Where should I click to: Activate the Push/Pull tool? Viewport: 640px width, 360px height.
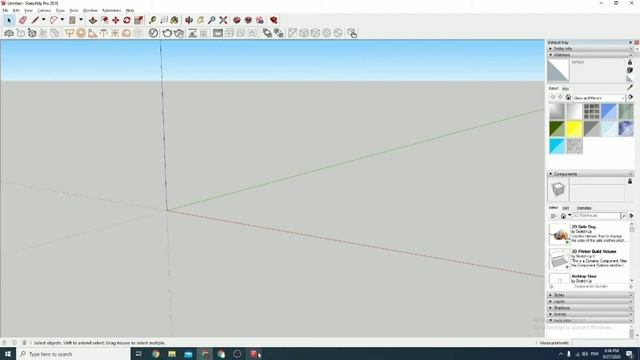[x=93, y=20]
